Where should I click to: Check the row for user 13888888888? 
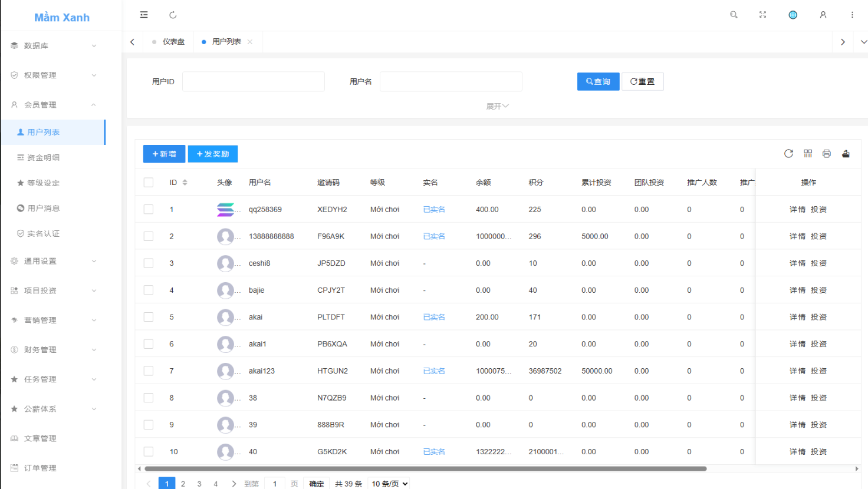[x=149, y=236]
